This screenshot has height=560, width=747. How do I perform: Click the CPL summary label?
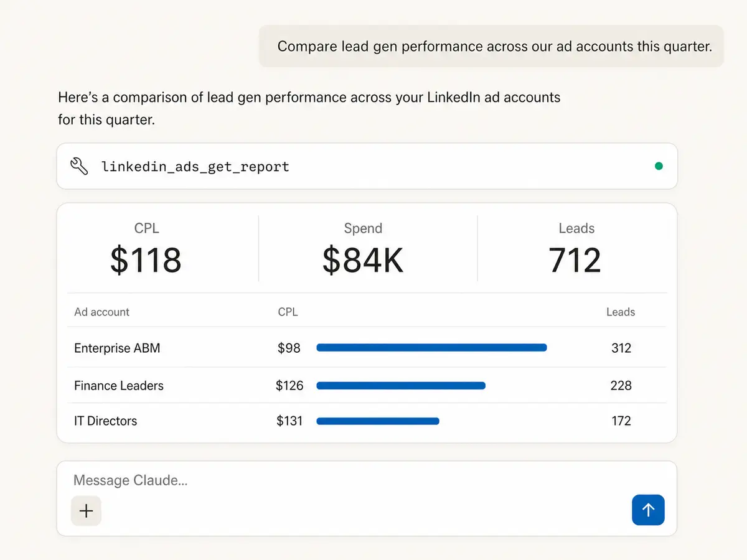[146, 228]
